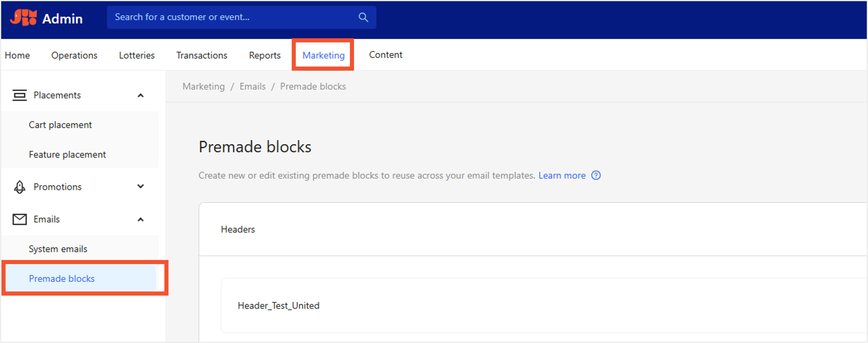This screenshot has height=343, width=868.
Task: Click the Learn more link
Action: coord(562,175)
